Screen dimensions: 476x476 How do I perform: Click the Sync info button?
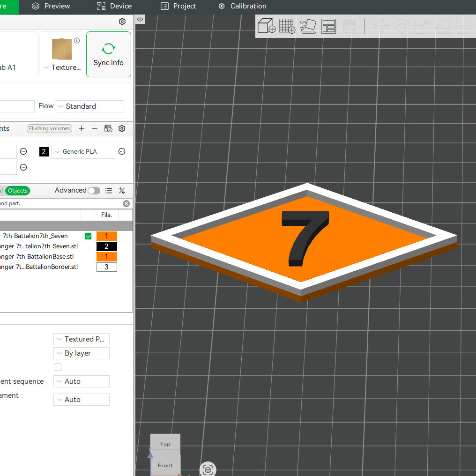109,54
